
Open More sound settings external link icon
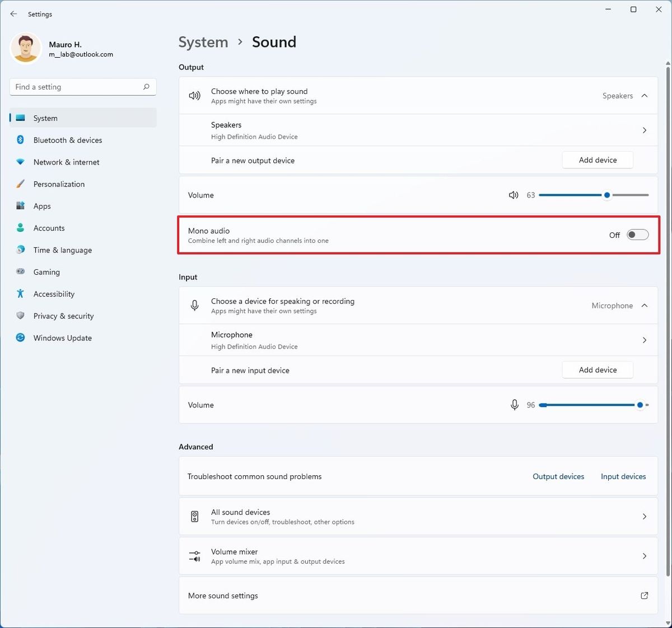[x=644, y=596]
